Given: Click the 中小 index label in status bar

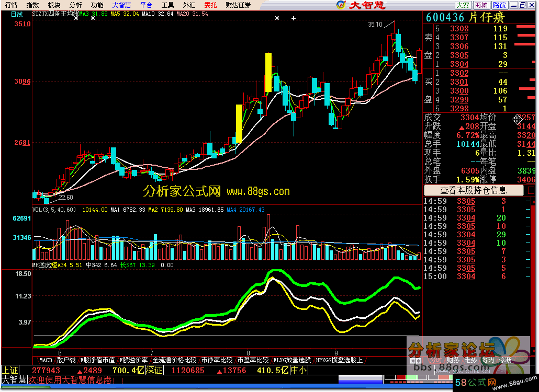Looking at the screenshot, I should (x=299, y=371).
